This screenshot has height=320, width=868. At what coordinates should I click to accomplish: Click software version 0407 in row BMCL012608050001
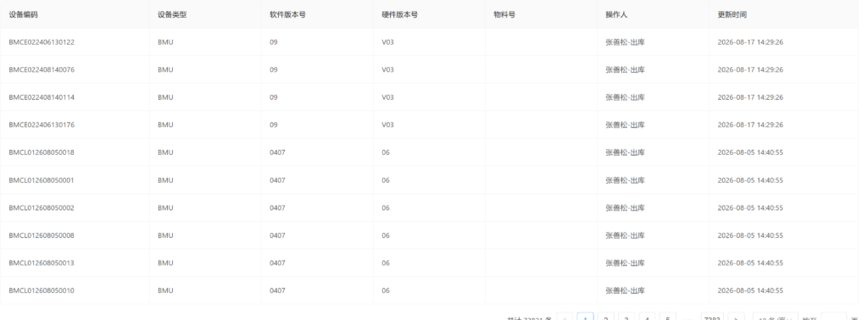point(277,180)
